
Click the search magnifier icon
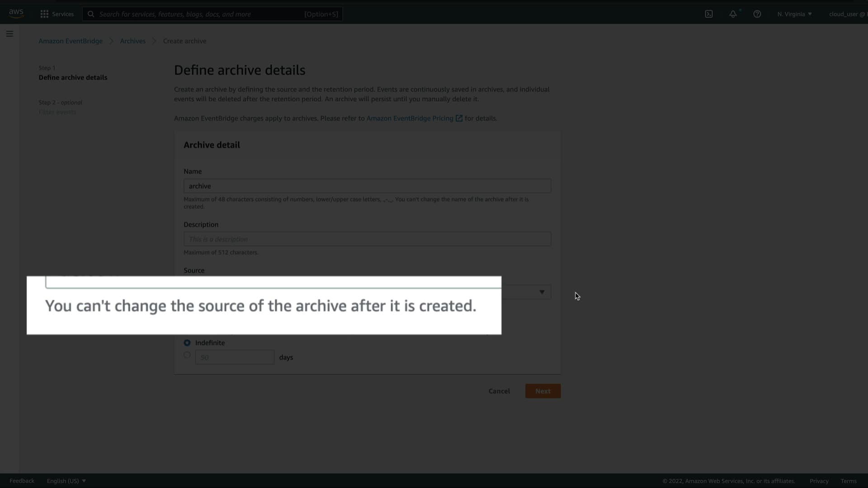[x=91, y=14]
